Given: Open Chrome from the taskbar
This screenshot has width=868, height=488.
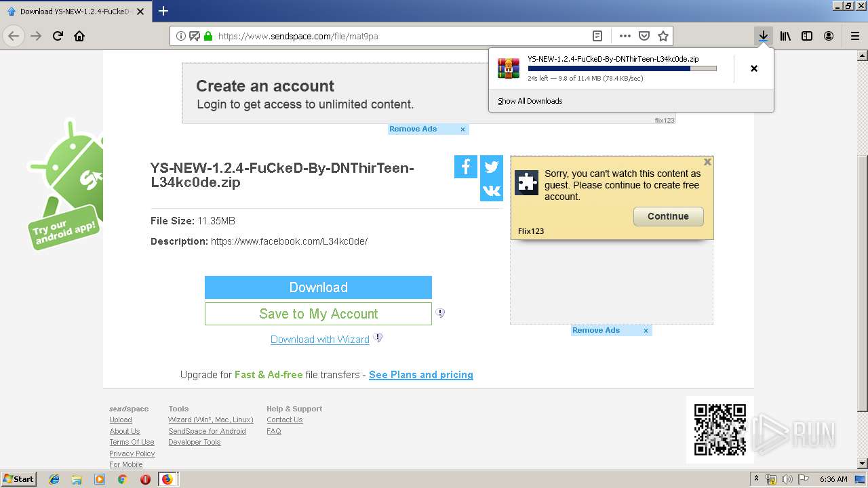Looking at the screenshot, I should 122,479.
